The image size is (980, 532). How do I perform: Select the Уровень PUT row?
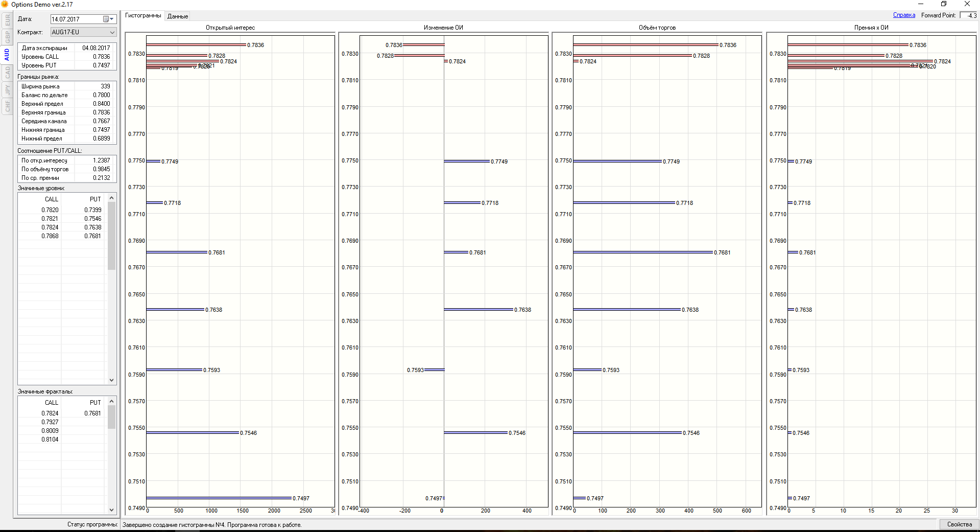67,65
